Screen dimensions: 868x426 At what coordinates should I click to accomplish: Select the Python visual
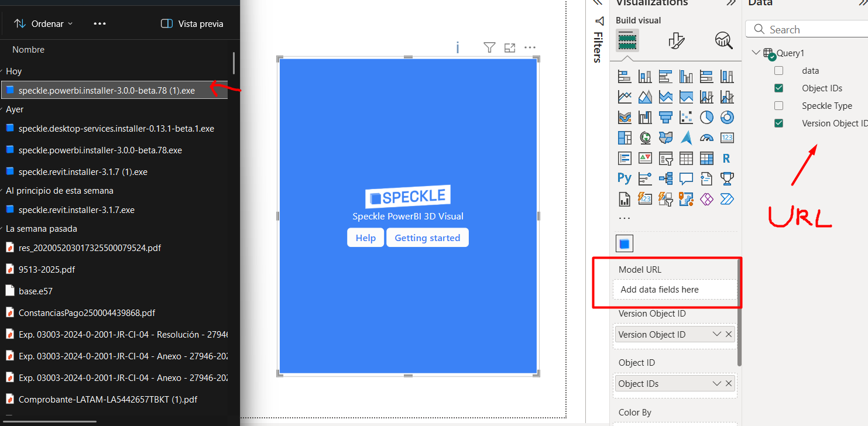coord(625,178)
